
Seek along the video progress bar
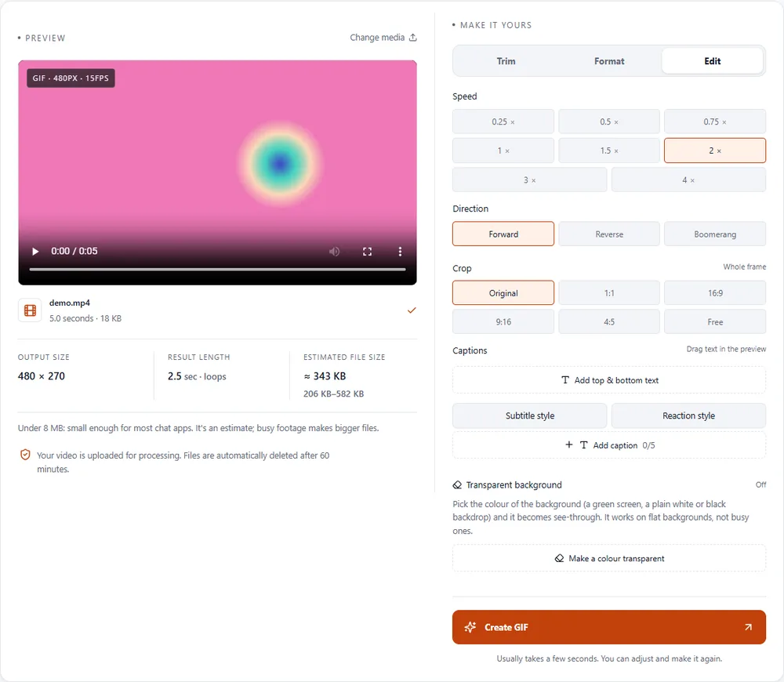217,270
